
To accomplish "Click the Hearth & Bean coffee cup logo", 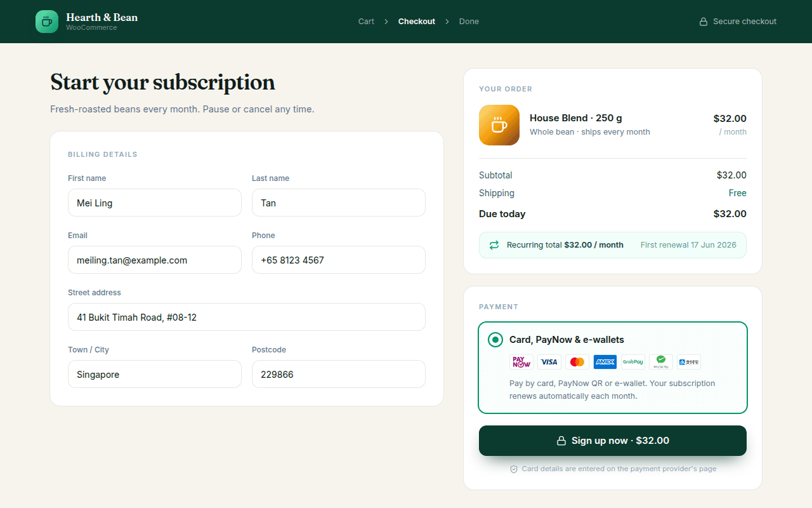I will [47, 22].
